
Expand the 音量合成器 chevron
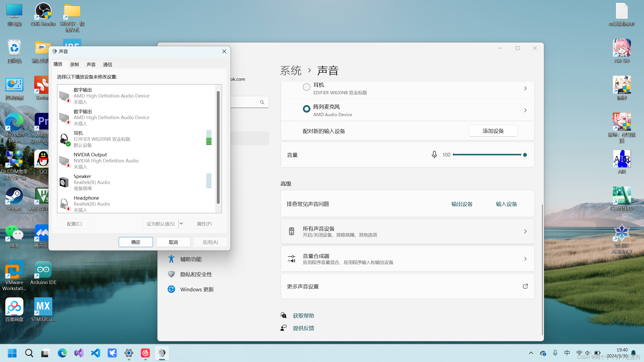[x=525, y=259]
